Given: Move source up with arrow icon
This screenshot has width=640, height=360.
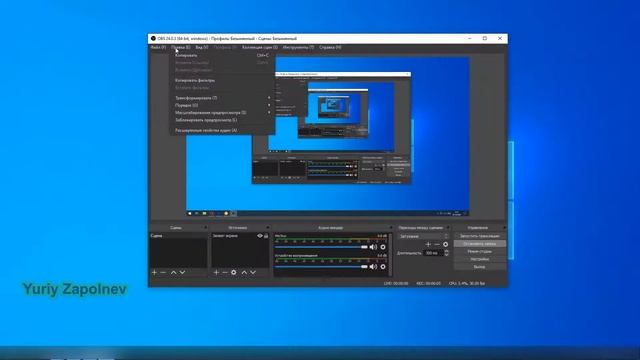Looking at the screenshot, I should pyautogui.click(x=244, y=272).
